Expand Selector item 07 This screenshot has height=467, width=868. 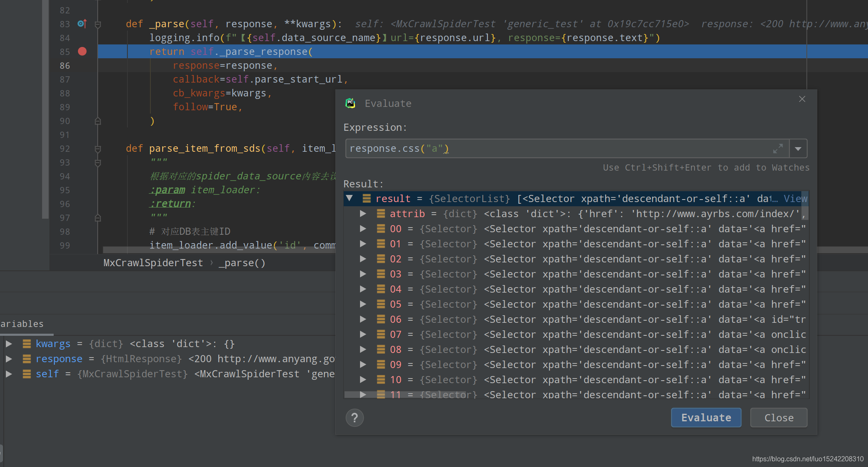pyautogui.click(x=363, y=335)
